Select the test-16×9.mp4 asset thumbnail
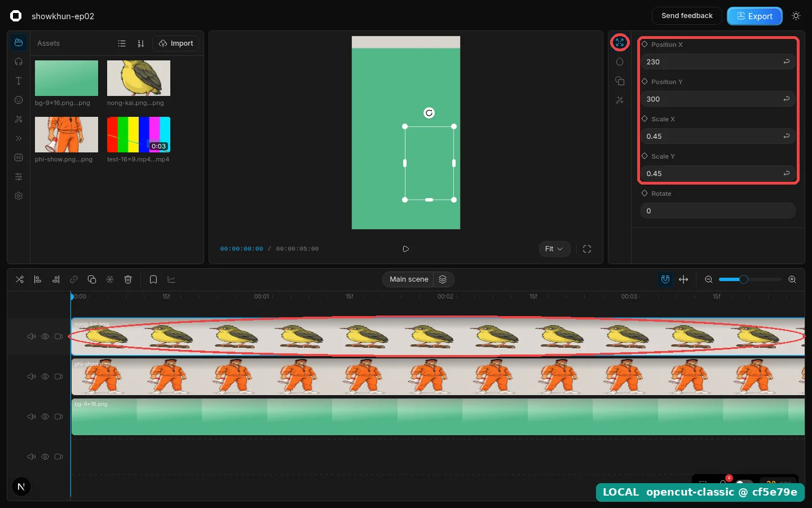Image resolution: width=812 pixels, height=508 pixels. (x=139, y=134)
